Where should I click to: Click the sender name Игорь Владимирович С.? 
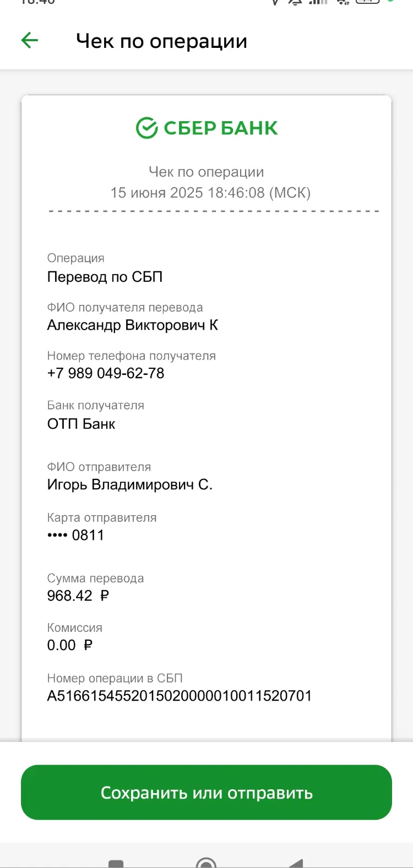pos(130,485)
